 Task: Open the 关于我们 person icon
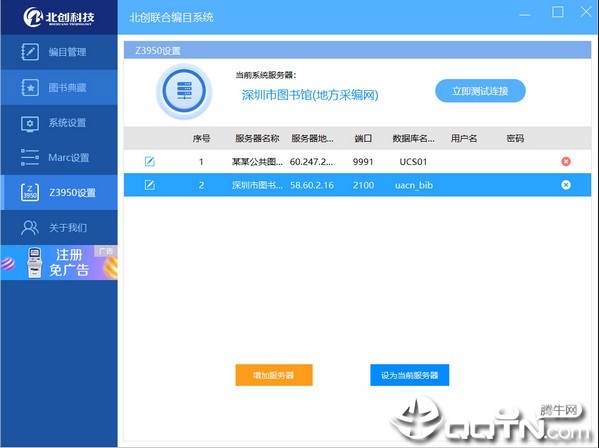tap(30, 228)
